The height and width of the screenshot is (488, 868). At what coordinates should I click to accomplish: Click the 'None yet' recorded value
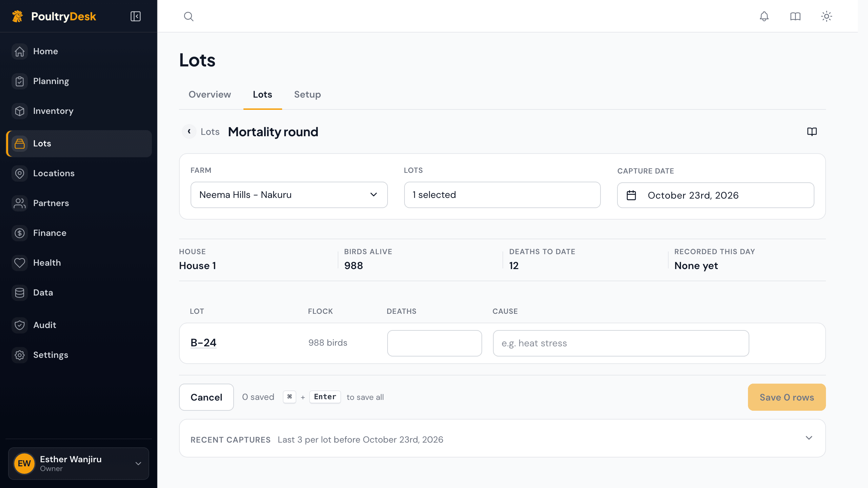click(696, 266)
